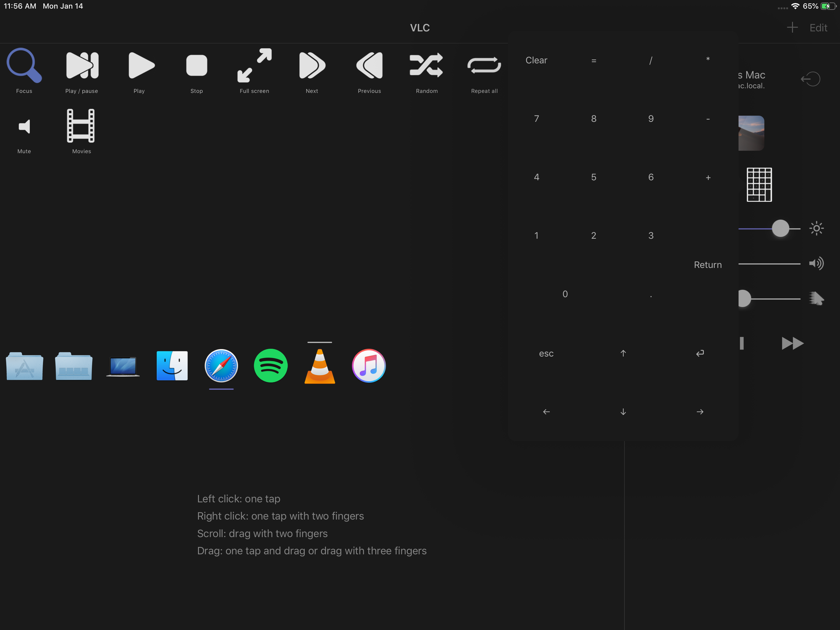
Task: Toggle Full screen mode icon
Action: click(x=254, y=65)
